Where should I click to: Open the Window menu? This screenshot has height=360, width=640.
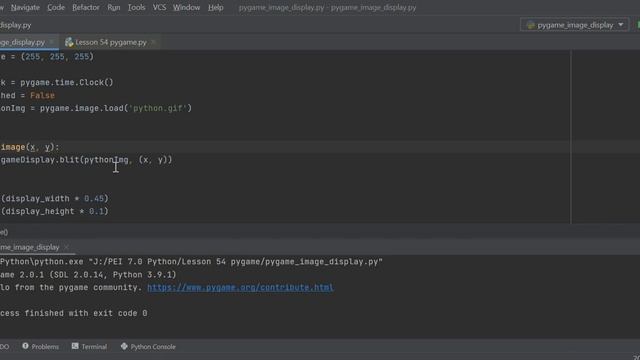[x=187, y=7]
